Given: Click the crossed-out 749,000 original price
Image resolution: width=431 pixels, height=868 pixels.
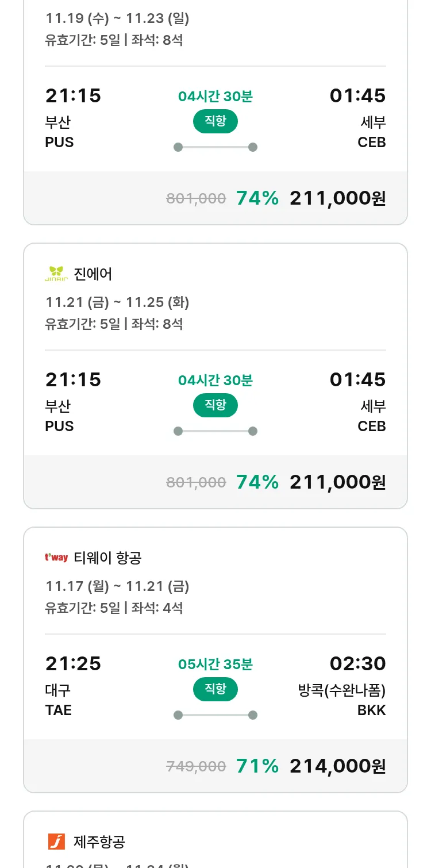Looking at the screenshot, I should 196,766.
